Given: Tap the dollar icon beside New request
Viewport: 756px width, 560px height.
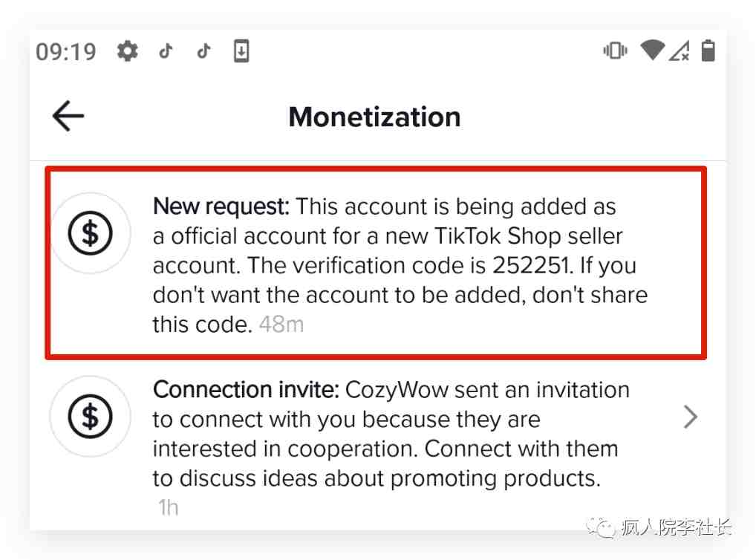Looking at the screenshot, I should [x=90, y=233].
